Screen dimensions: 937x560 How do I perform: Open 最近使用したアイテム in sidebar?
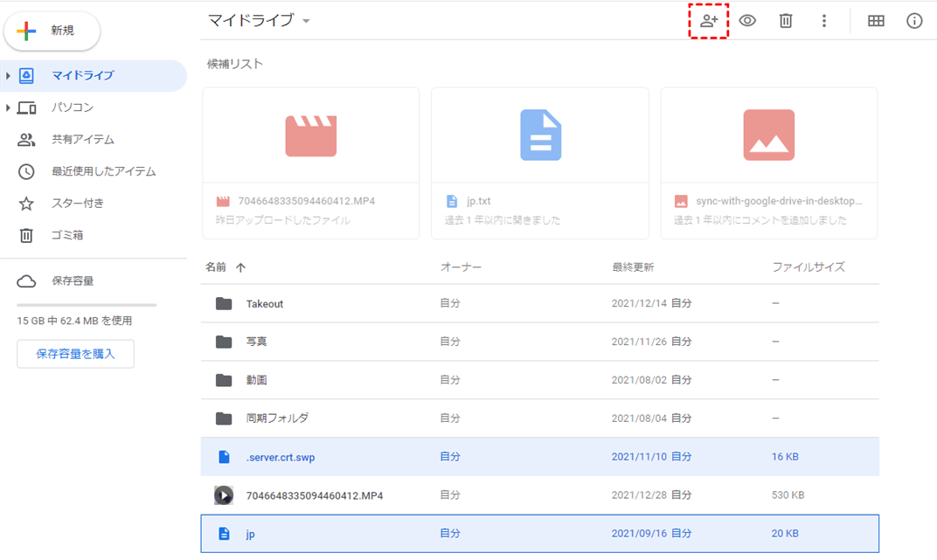pyautogui.click(x=103, y=171)
